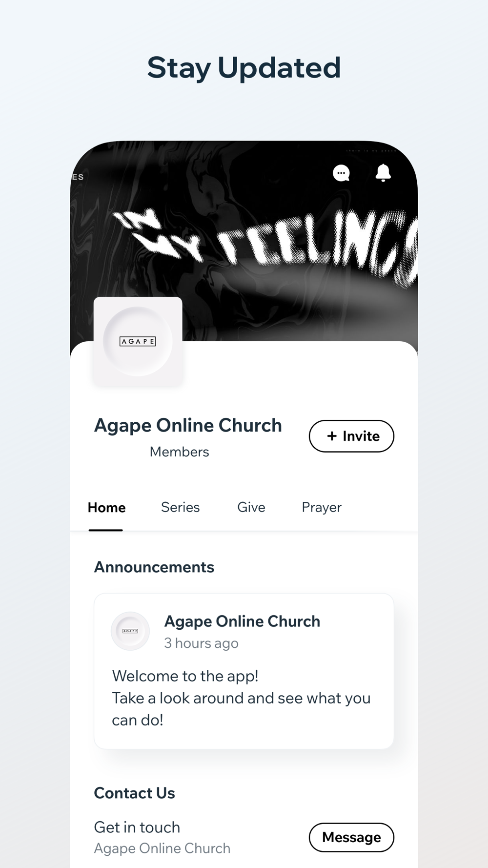The height and width of the screenshot is (868, 488).
Task: Open the Give tab
Action: (x=251, y=508)
